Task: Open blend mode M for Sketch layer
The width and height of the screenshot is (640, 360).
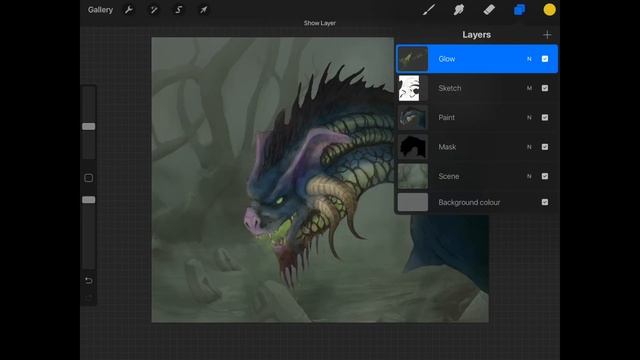Action: (x=529, y=88)
